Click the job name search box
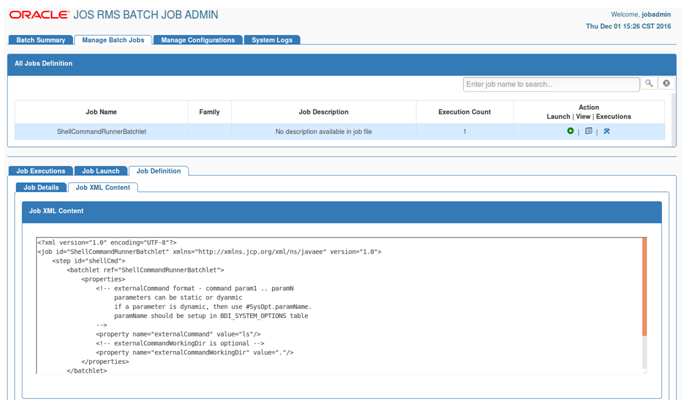683x410 pixels. (551, 84)
